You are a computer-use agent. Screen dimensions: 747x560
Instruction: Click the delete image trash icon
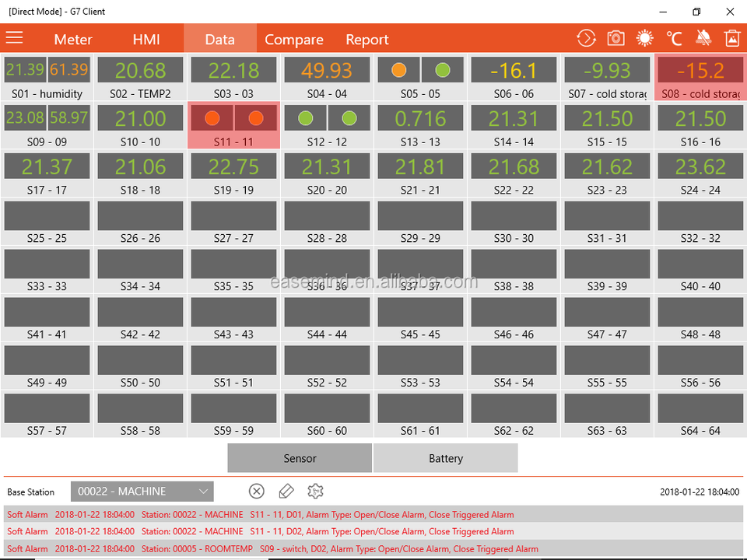(731, 38)
